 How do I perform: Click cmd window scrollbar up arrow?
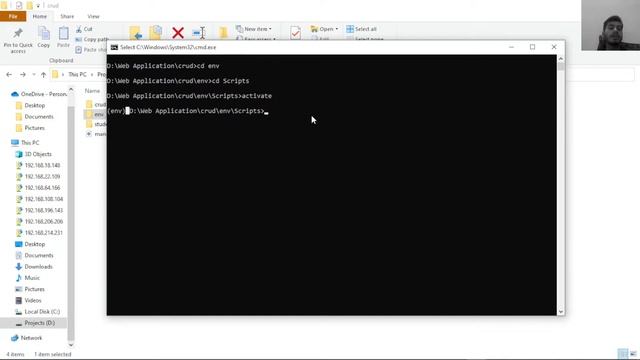tap(561, 58)
